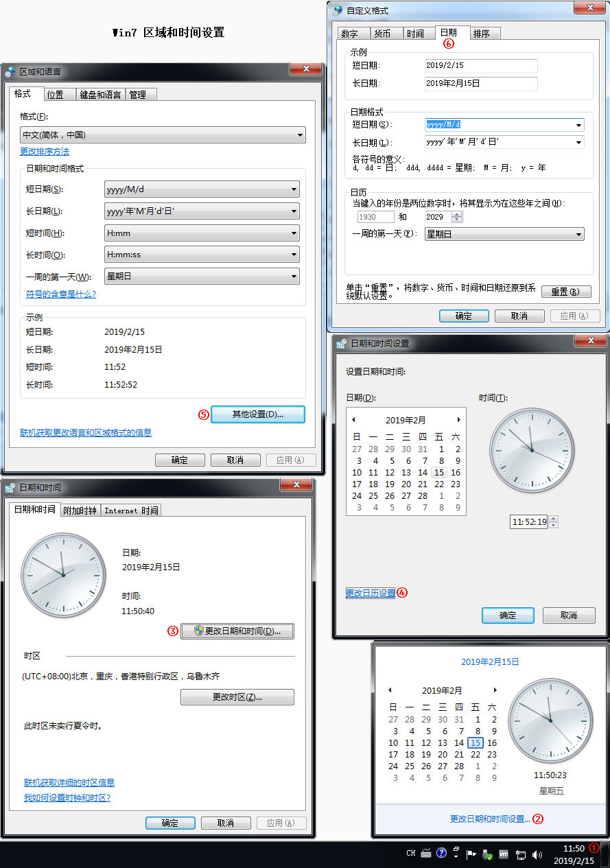Click the down arrow of the 11:52:19 spinner
This screenshot has width=610, height=868.
coord(554,525)
